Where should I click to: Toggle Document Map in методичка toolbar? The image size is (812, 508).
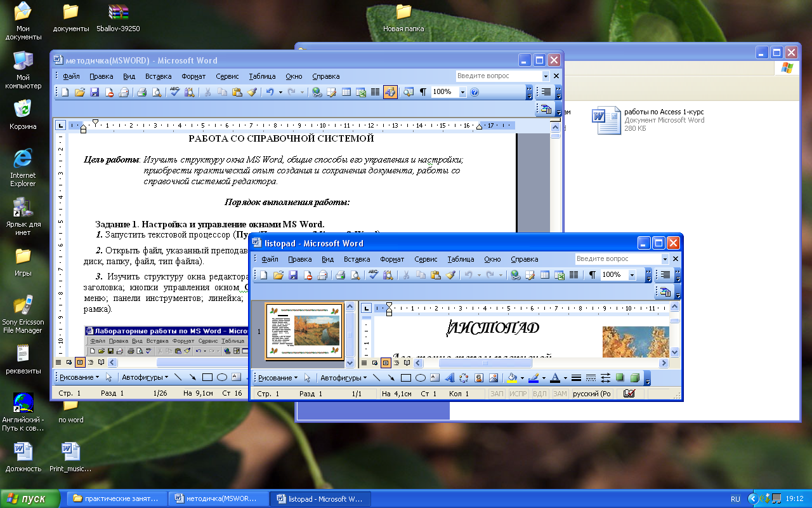409,92
